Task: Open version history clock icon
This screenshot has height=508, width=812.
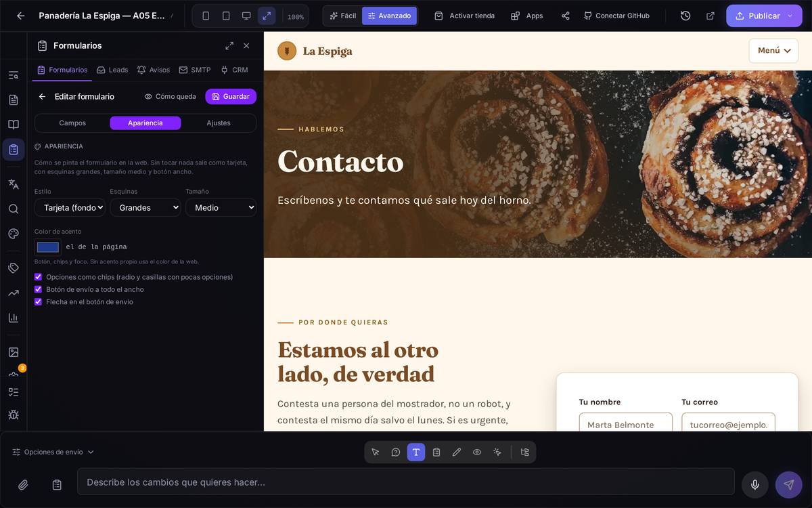Action: [685, 16]
